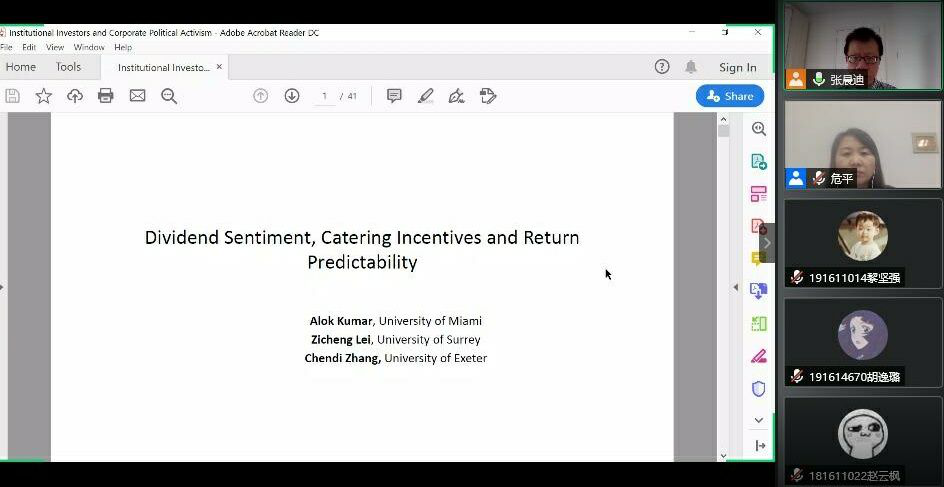This screenshot has width=944, height=487.
Task: Toggle muted microphone for participant 危平
Action: coord(819,178)
